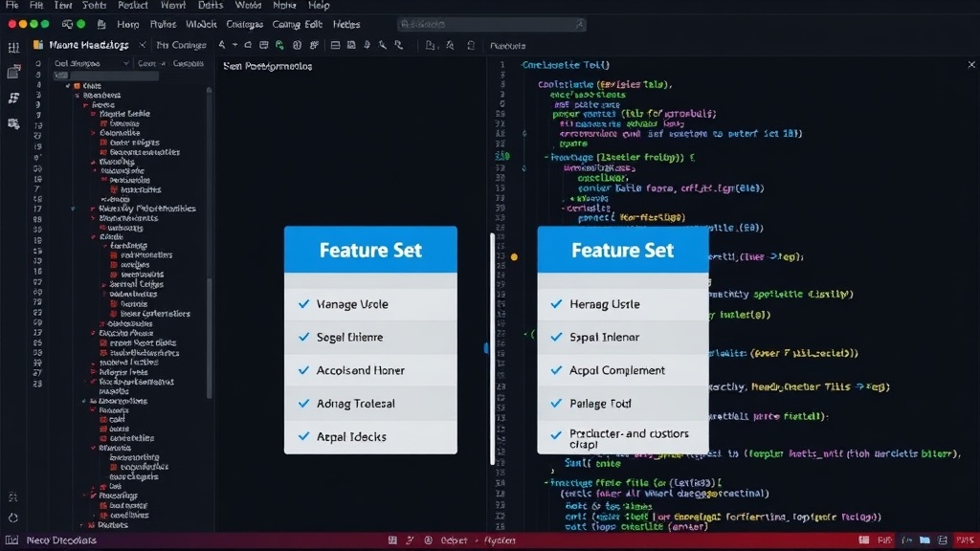Screen dimensions: 980x551
Task: Toggle the Acpal Idecks checkmark in the left Feature Set
Action: point(303,436)
